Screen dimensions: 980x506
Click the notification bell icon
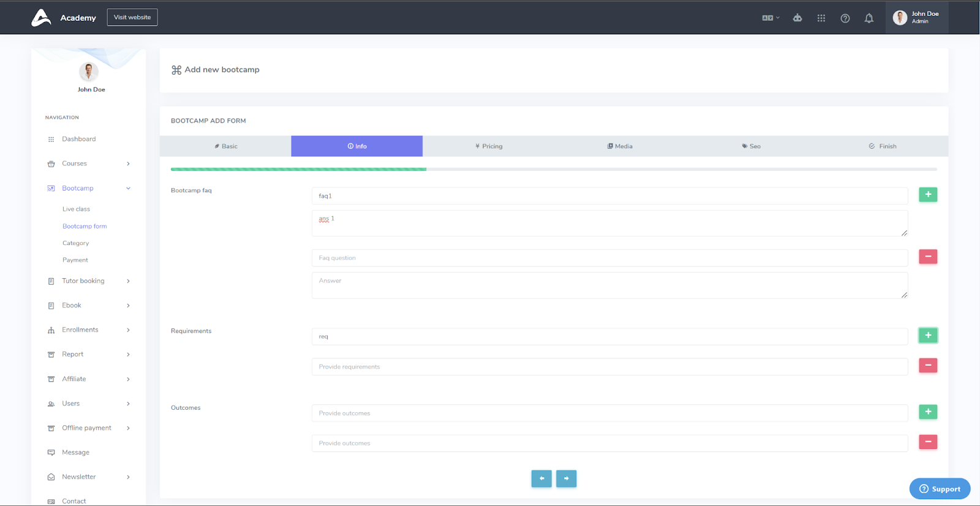[x=869, y=18]
